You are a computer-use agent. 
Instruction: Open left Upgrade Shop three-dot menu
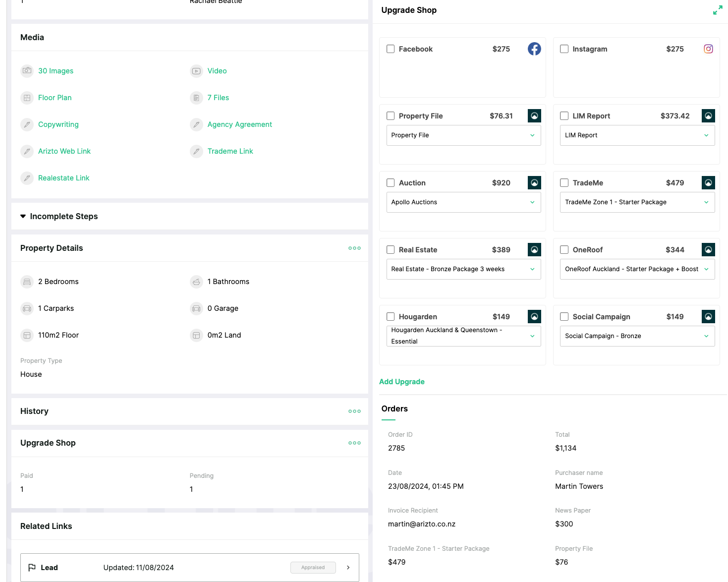pos(354,443)
